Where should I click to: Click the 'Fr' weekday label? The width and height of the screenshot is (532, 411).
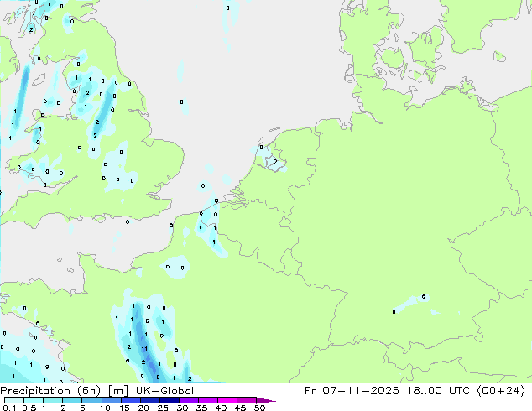[310, 391]
